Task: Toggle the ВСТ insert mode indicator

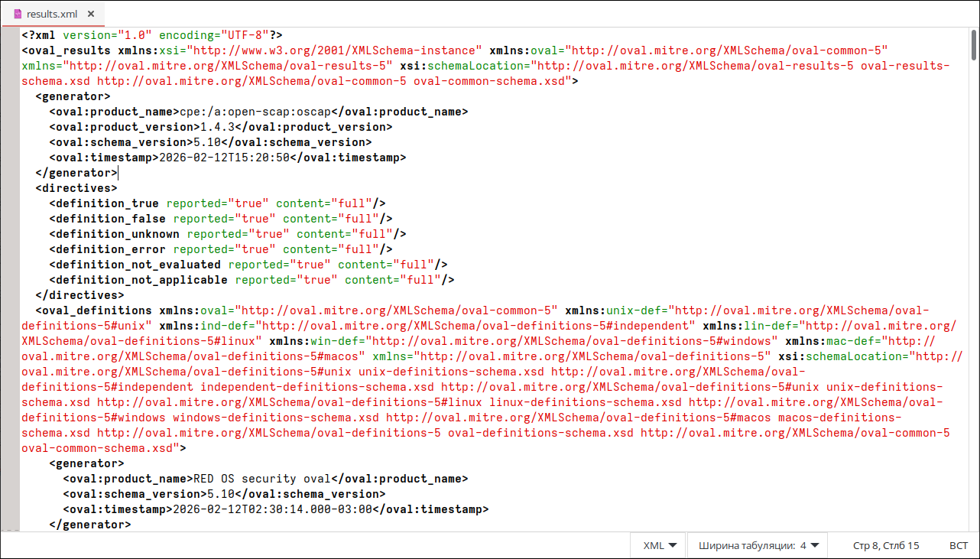Action: click(x=959, y=545)
